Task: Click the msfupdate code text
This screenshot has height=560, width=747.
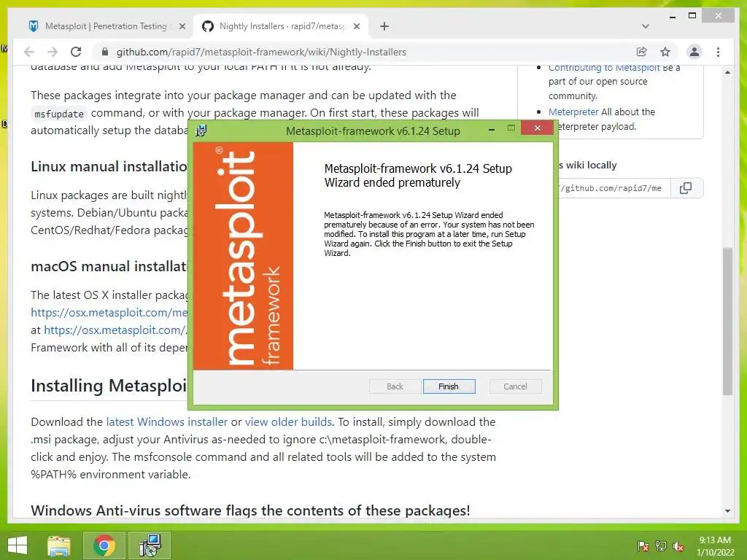Action: click(x=59, y=114)
